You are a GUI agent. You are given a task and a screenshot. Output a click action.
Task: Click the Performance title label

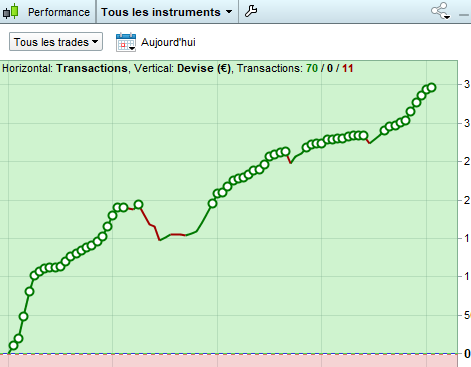pyautogui.click(x=59, y=12)
